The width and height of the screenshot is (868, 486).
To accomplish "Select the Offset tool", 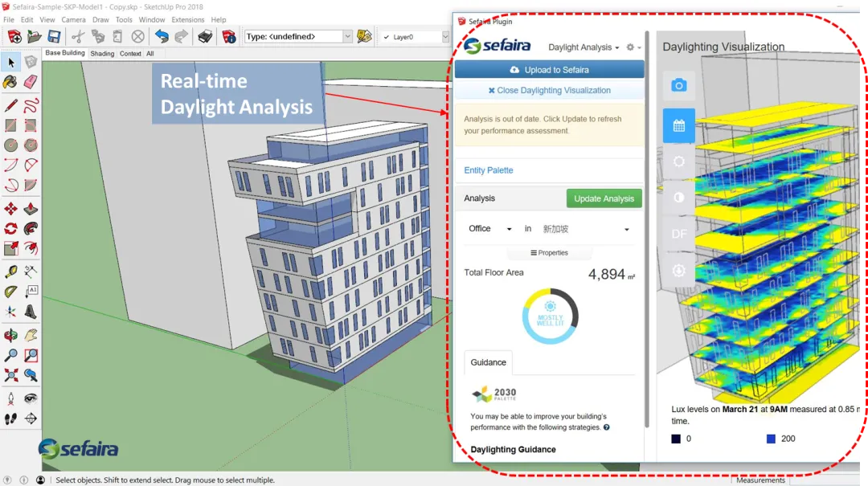I will pyautogui.click(x=31, y=248).
